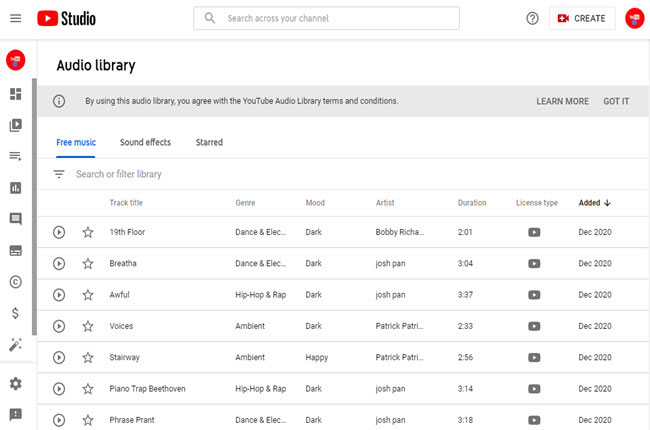Click YouTube license icon for Voices
This screenshot has width=650, height=430.
pyautogui.click(x=534, y=326)
